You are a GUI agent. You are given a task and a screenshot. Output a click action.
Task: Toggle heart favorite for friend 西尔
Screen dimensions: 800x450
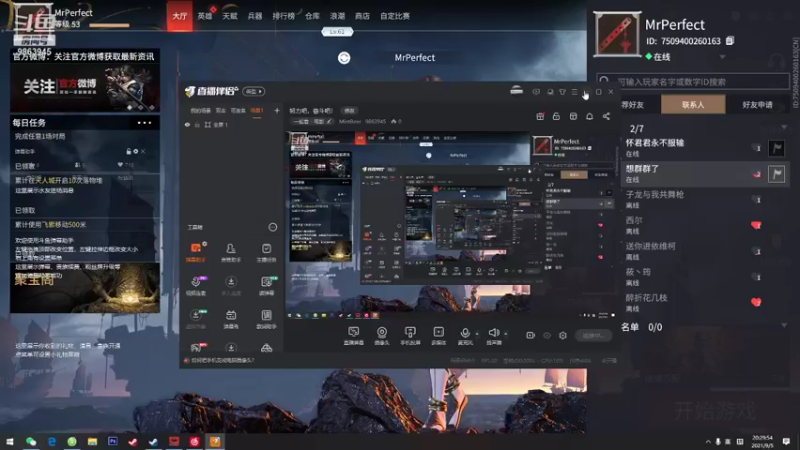point(756,225)
